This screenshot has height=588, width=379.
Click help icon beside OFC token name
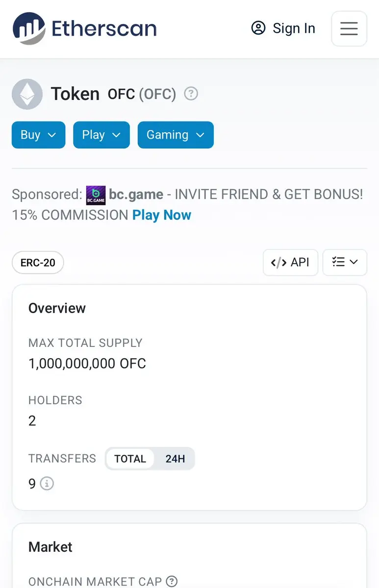[x=191, y=93]
